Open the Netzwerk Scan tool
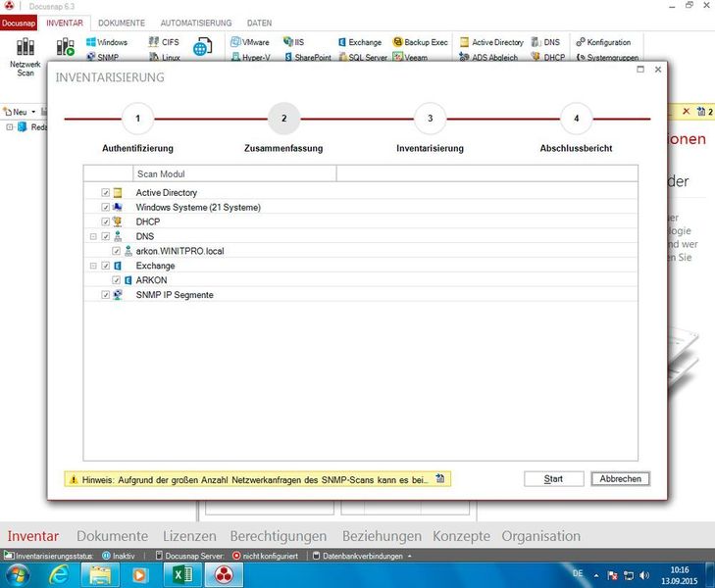 pyautogui.click(x=26, y=57)
